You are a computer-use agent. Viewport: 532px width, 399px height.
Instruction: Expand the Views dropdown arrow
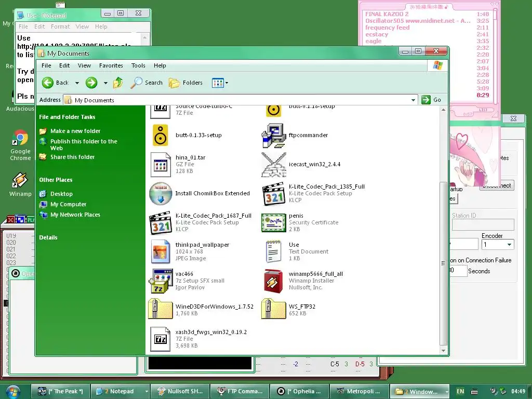[x=227, y=83]
